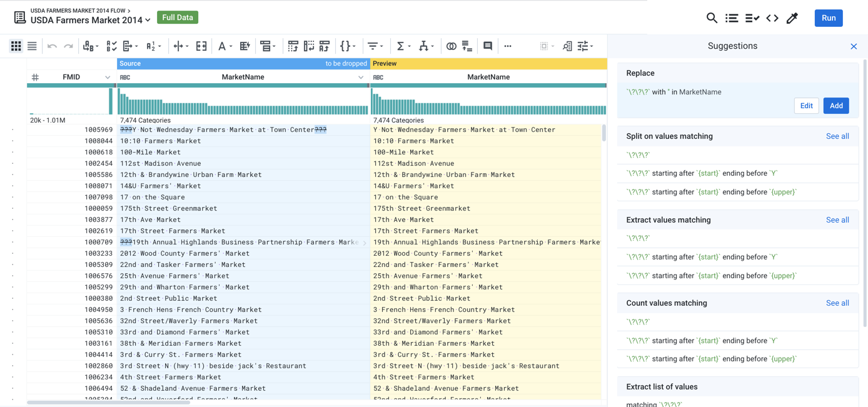Open the more options ellipsis menu
The image size is (868, 407).
coord(508,46)
